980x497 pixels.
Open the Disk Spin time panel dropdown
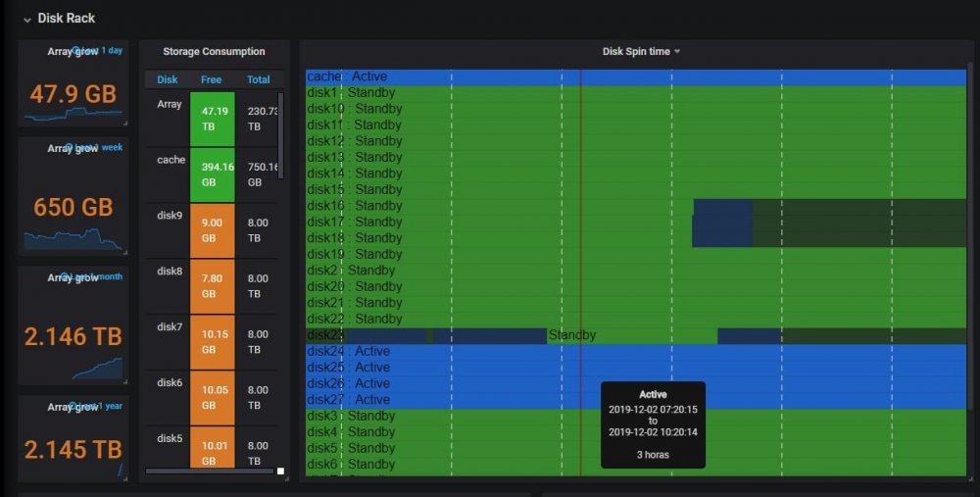(x=677, y=52)
